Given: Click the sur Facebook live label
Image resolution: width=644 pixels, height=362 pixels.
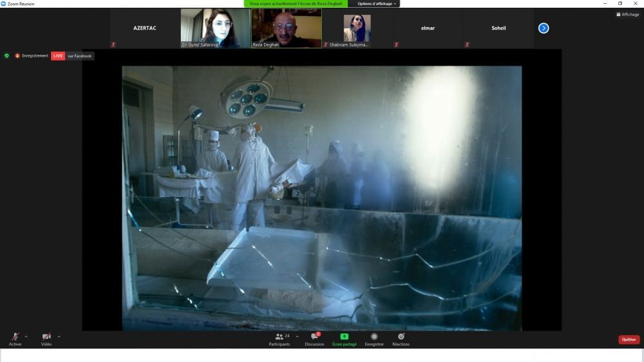Looking at the screenshot, I should pos(80,56).
